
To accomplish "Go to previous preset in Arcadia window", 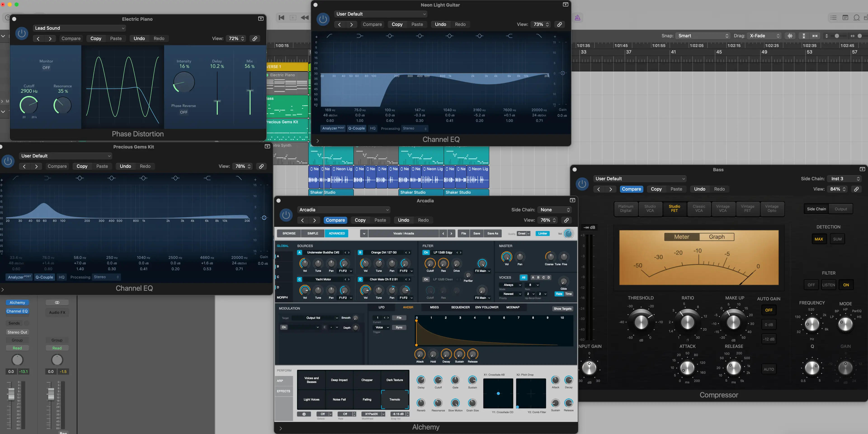I will tap(303, 220).
